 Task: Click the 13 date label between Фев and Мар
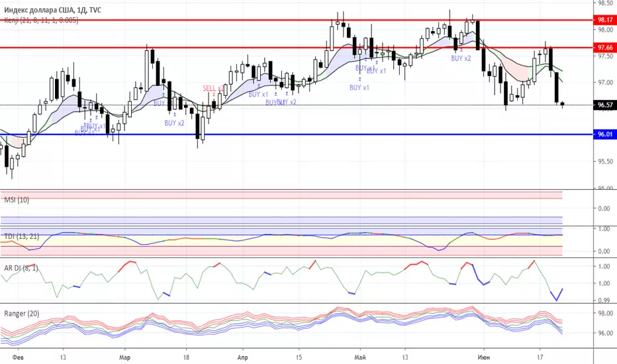(x=63, y=357)
